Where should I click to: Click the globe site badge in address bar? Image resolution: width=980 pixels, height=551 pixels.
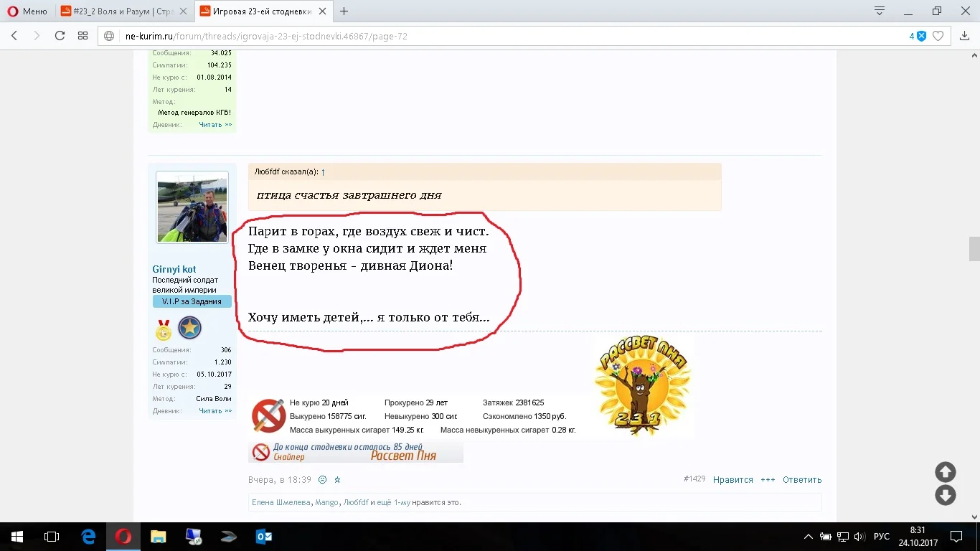pyautogui.click(x=108, y=36)
